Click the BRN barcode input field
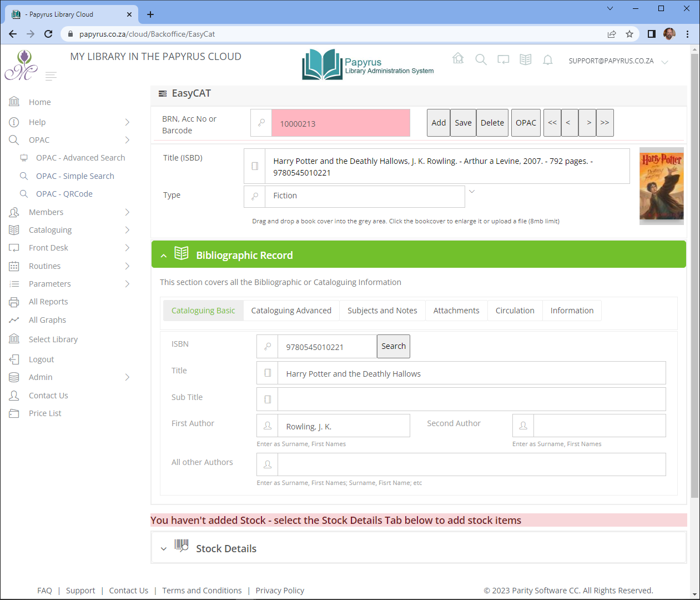The height and width of the screenshot is (600, 700). (340, 123)
